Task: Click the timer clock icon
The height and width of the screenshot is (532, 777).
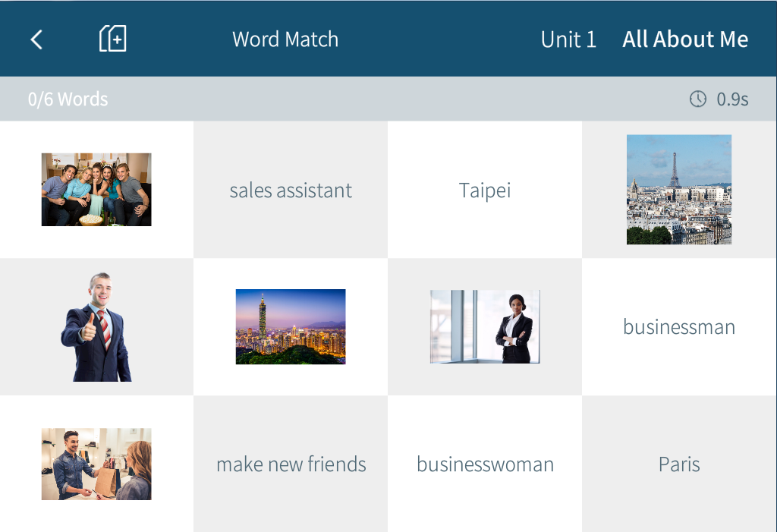Action: pos(697,99)
